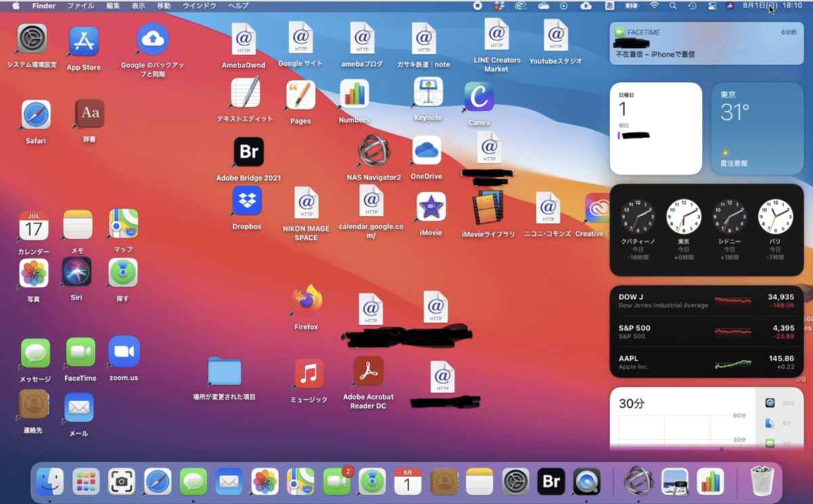This screenshot has width=813, height=504.
Task: Open the FaceTime missed call notification
Action: 707,43
